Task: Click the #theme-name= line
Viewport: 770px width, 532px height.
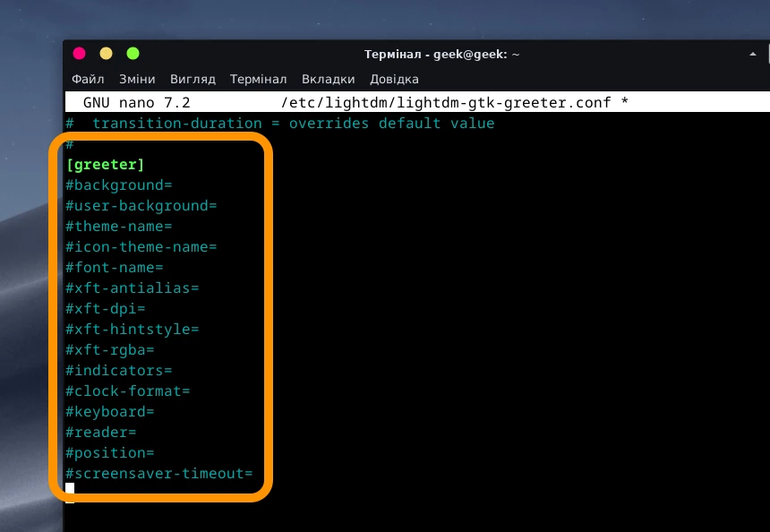Action: (x=119, y=227)
